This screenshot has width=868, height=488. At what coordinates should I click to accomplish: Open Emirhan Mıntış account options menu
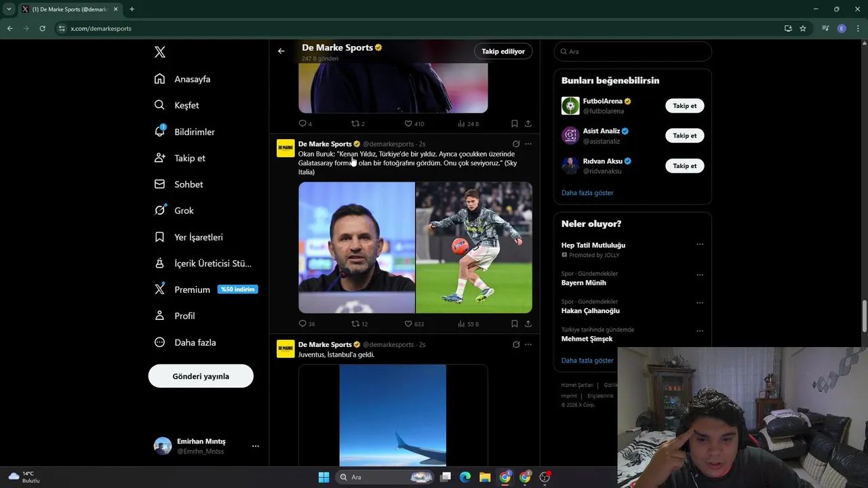(255, 446)
